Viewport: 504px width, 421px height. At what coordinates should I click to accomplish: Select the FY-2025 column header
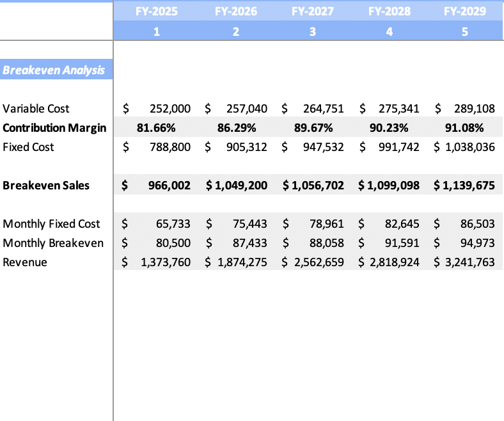pos(157,12)
